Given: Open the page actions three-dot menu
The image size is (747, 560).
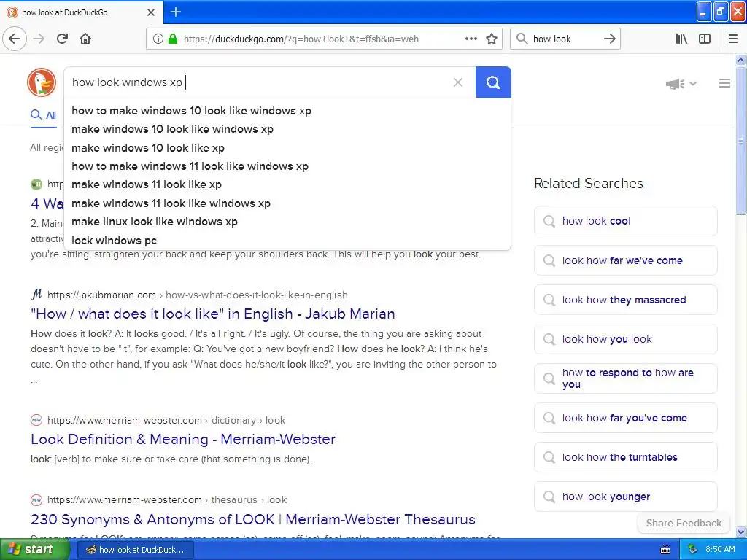Looking at the screenshot, I should [x=471, y=39].
